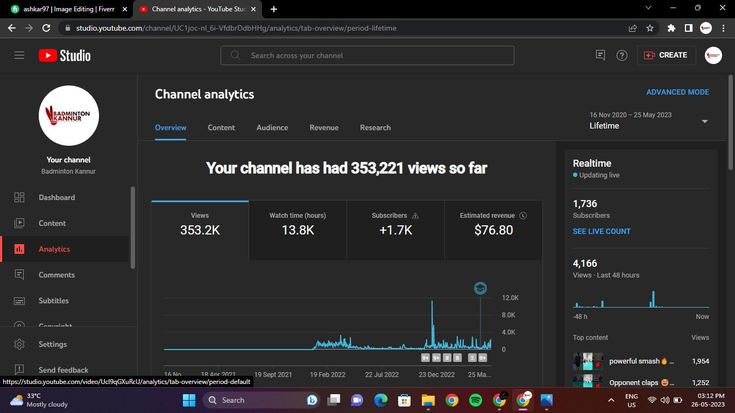The width and height of the screenshot is (735, 413).
Task: Reload the page in Chrome
Action: click(46, 28)
